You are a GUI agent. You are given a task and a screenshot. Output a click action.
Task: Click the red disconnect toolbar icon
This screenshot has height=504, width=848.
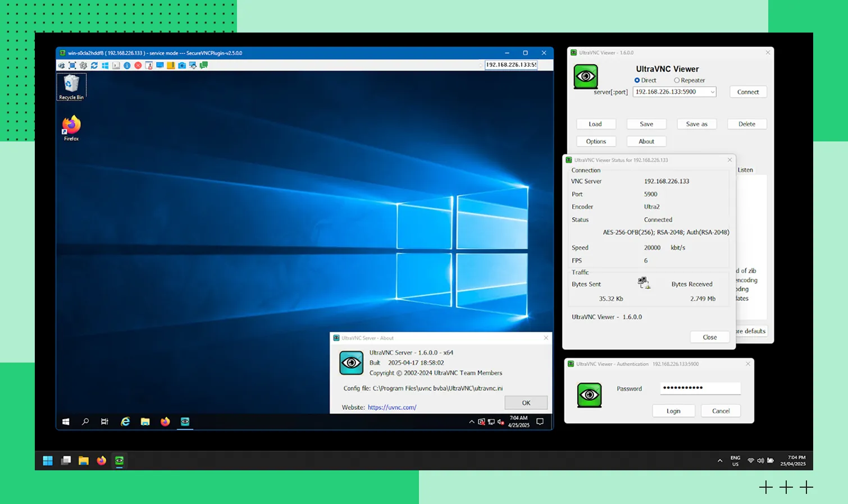point(138,66)
